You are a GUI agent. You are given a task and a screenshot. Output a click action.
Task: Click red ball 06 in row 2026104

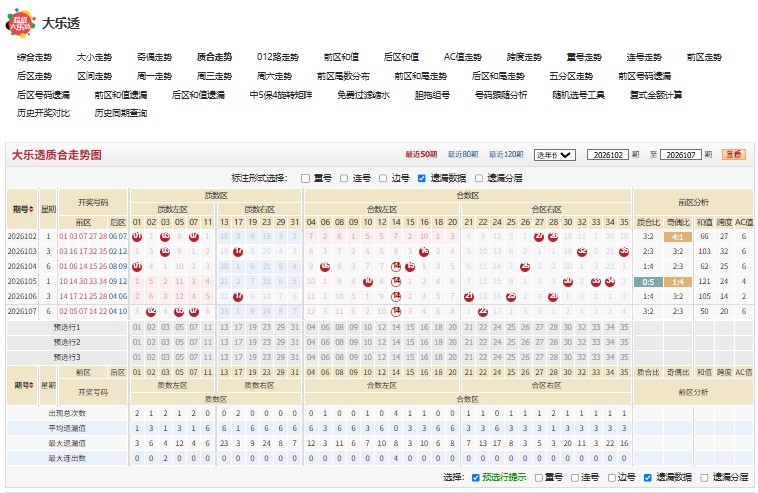point(325,266)
